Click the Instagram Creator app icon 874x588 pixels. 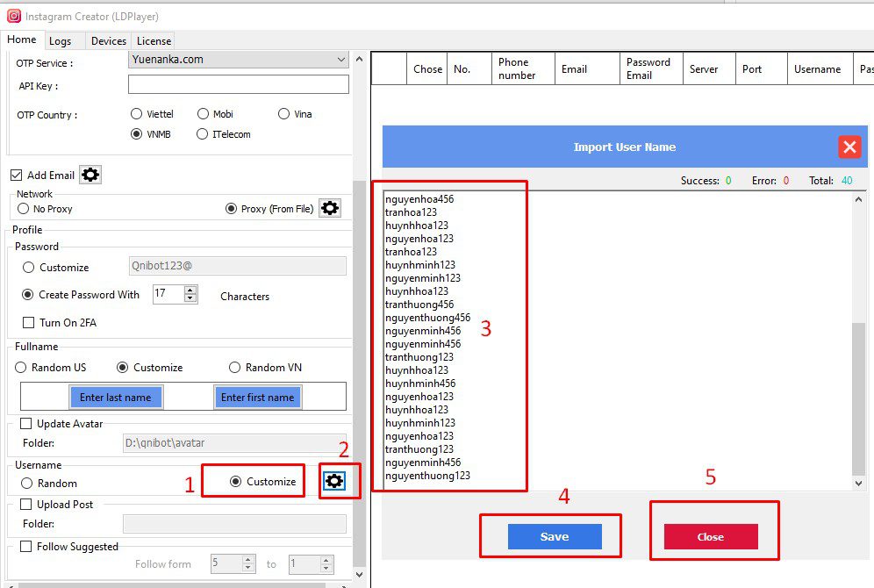pos(14,16)
